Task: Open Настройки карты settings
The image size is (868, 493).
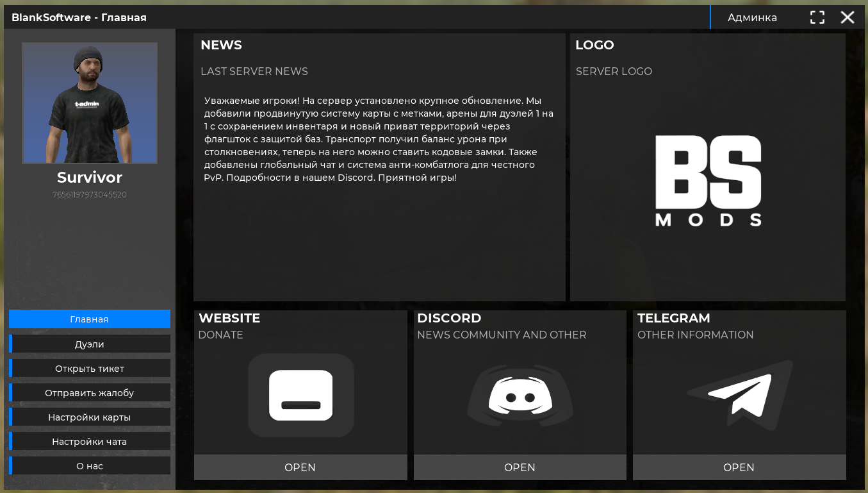Action: pos(90,417)
